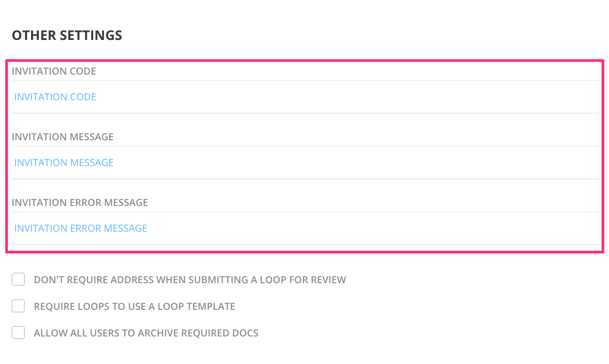The width and height of the screenshot is (609, 364).
Task: Click the underline beneath the Invitation Code field
Action: point(305,113)
